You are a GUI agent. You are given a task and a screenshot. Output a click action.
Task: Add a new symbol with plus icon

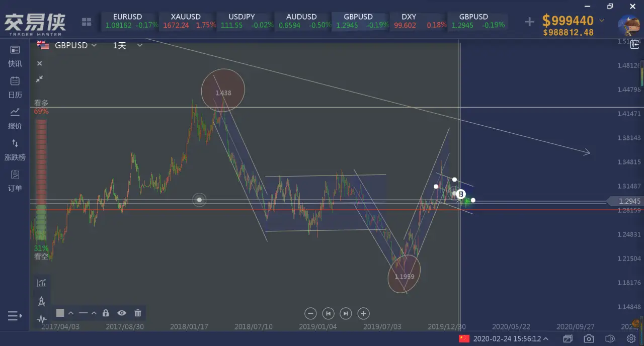click(529, 22)
